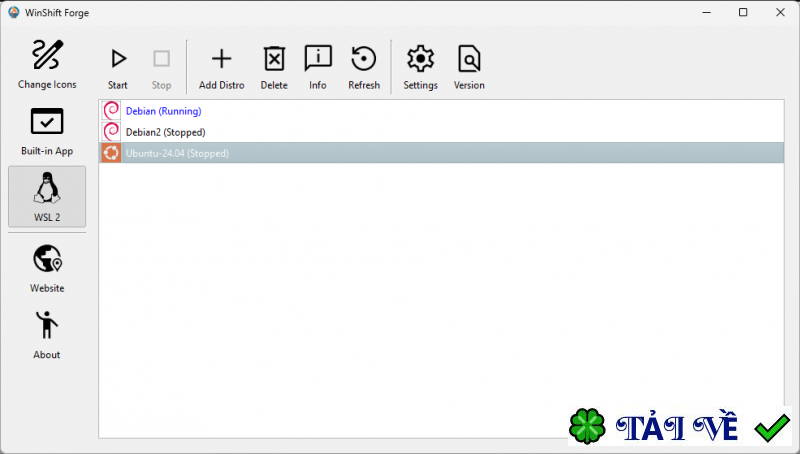
Task: Open the Change Icons section
Action: tap(47, 64)
